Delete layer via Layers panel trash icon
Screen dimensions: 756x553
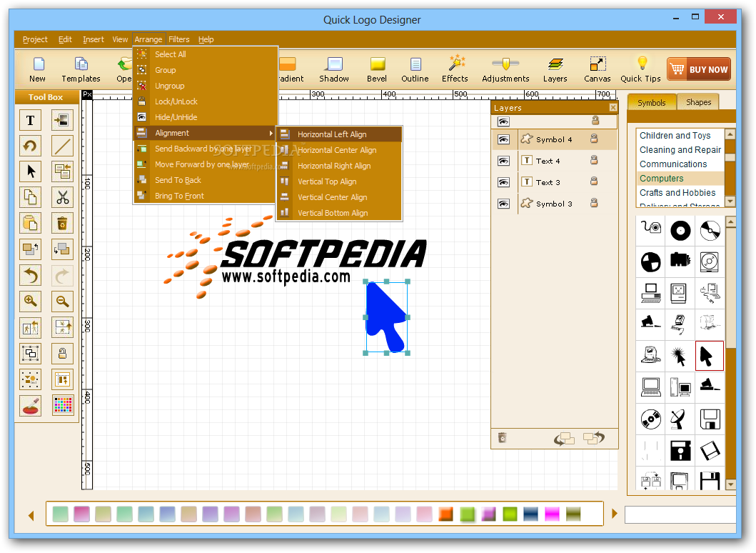pos(503,438)
